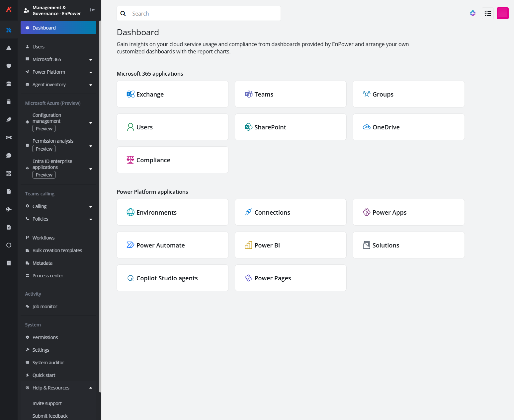Viewport: 514px width, 420px height.
Task: Open the Exchange dashboard card
Action: click(x=173, y=94)
